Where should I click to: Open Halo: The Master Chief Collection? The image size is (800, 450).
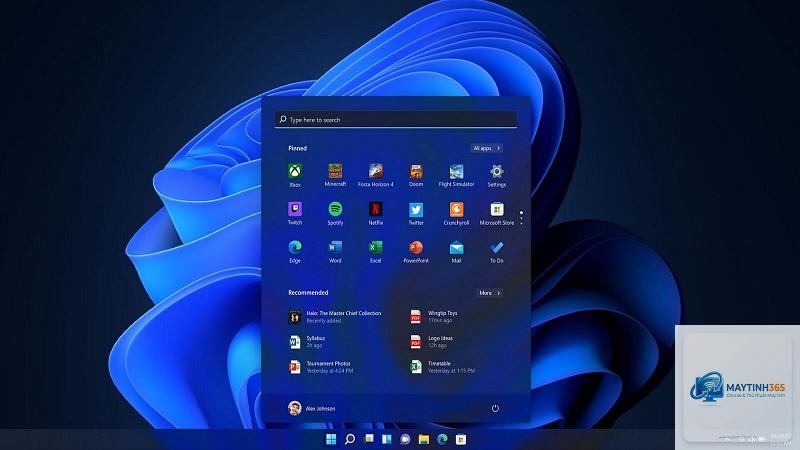[x=335, y=317]
